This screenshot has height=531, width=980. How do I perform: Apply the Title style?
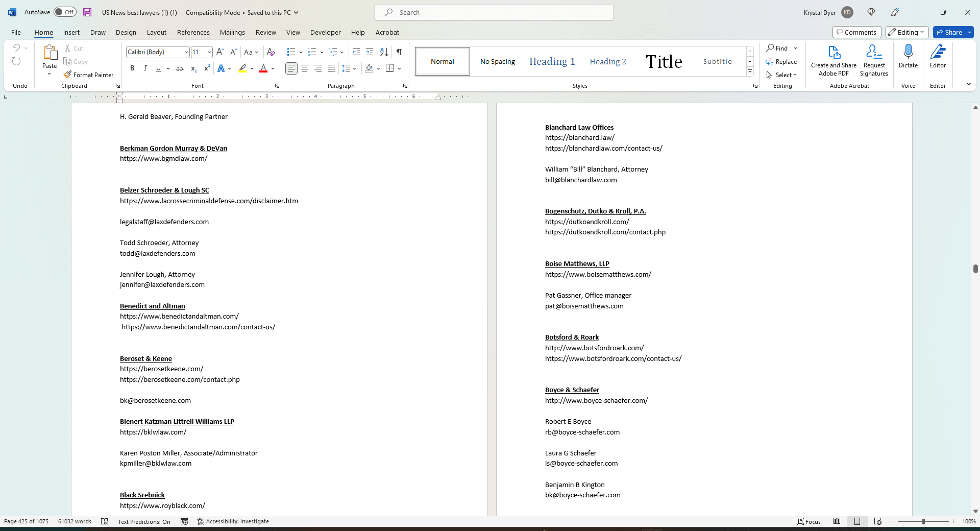coord(664,61)
